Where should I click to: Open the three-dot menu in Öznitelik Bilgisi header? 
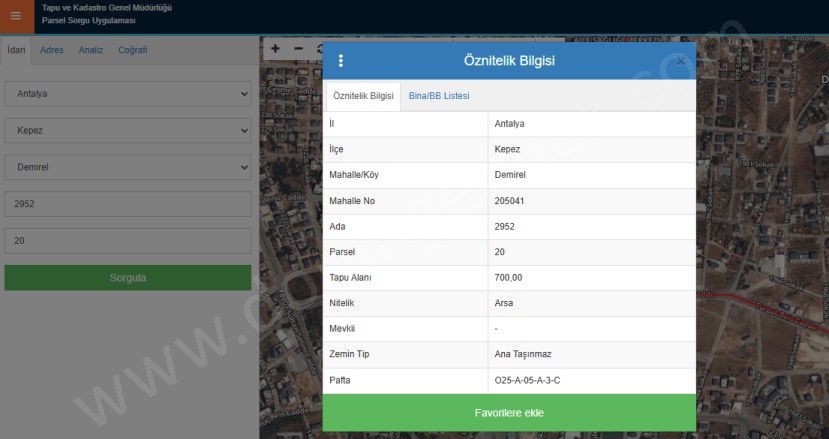pyautogui.click(x=340, y=61)
